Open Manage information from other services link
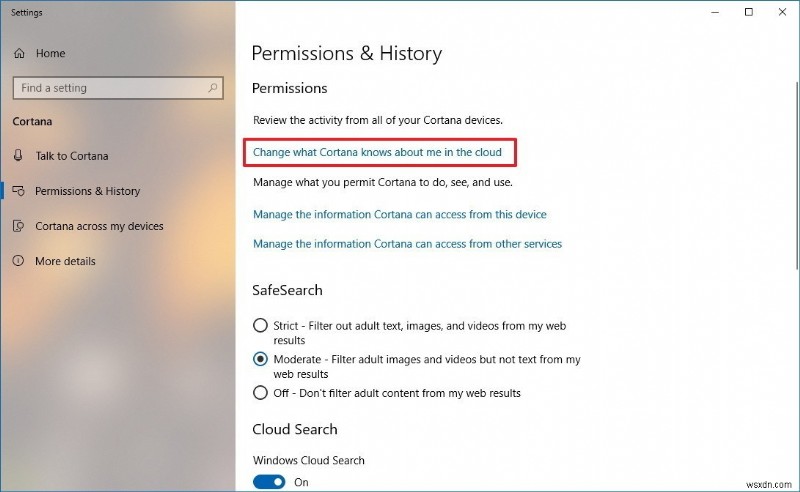800x492 pixels. (x=407, y=243)
